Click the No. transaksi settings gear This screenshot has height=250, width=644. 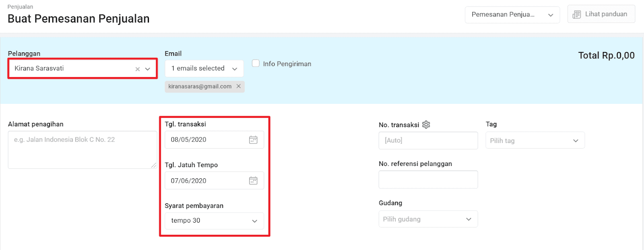(x=426, y=125)
